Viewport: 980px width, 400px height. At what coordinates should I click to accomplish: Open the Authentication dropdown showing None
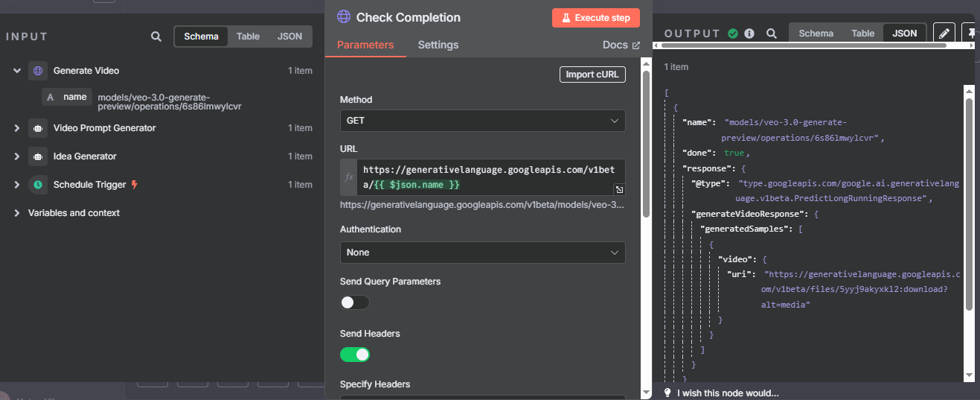pyautogui.click(x=482, y=253)
